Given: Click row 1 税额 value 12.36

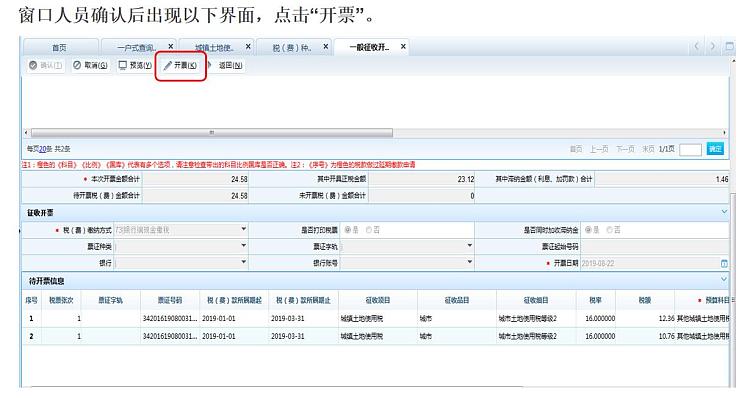Looking at the screenshot, I should click(x=666, y=319).
